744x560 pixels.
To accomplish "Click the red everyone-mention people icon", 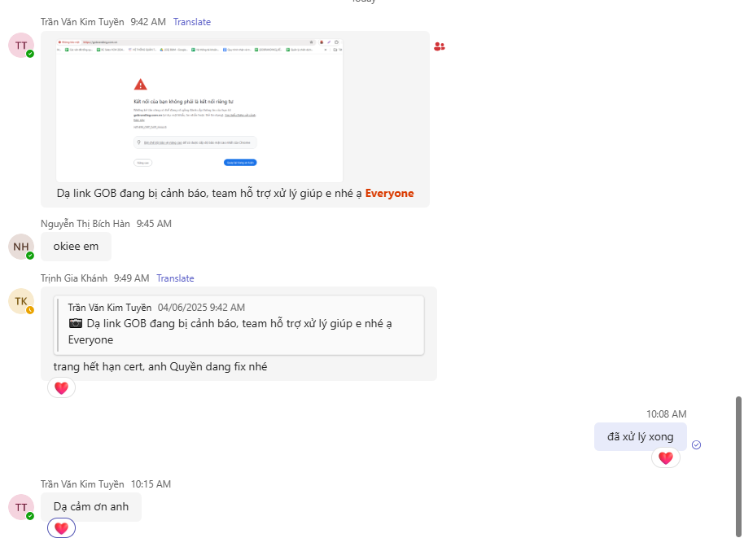I will click(x=440, y=46).
